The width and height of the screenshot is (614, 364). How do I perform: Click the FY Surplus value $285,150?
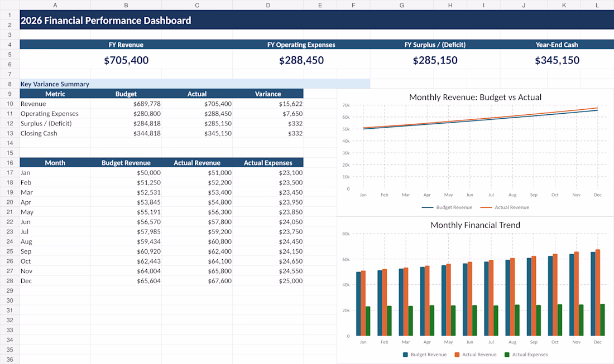[x=435, y=60]
